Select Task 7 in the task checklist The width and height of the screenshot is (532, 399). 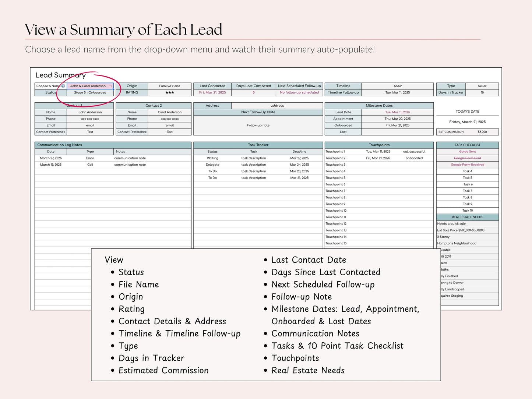(x=468, y=191)
